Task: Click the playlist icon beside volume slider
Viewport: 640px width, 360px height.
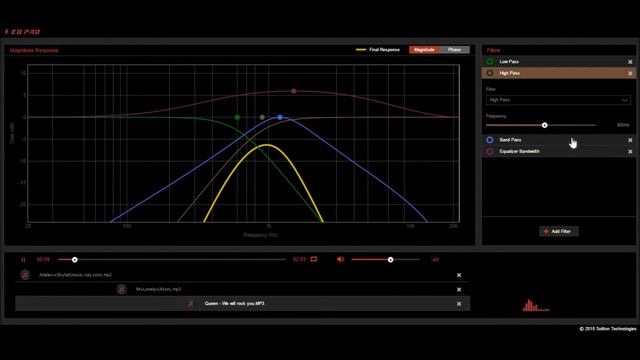Action: click(x=435, y=259)
